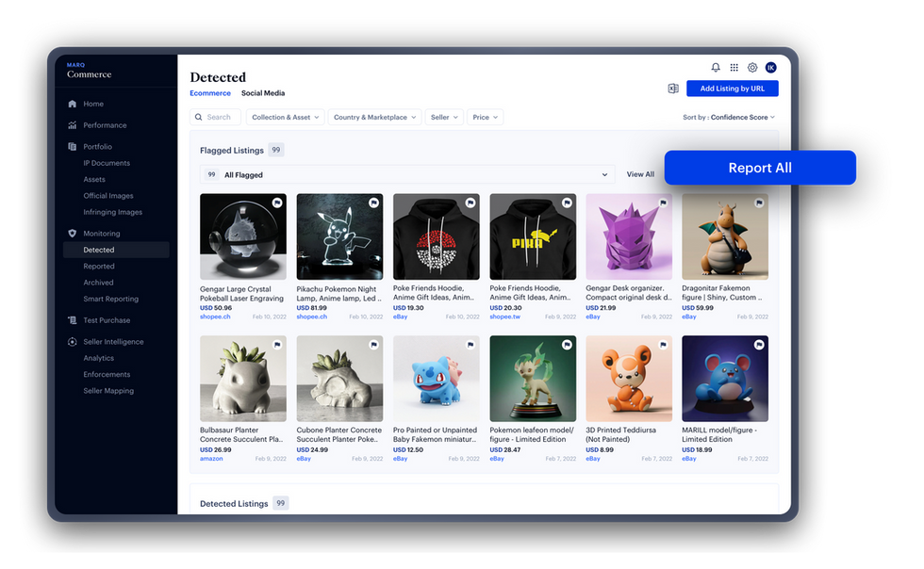Viewport: 924px width, 569px height.
Task: Toggle flag on Gengar Desk organizer listing
Action: [663, 203]
